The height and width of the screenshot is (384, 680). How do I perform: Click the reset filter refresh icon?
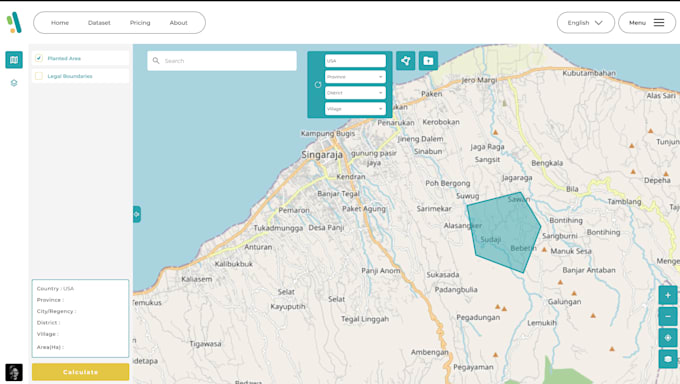318,85
